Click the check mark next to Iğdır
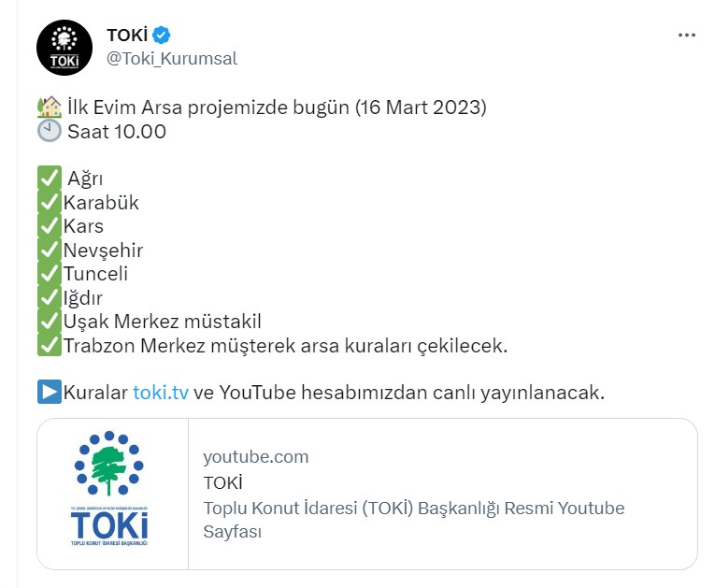This screenshot has height=588, width=715. pyautogui.click(x=50, y=297)
